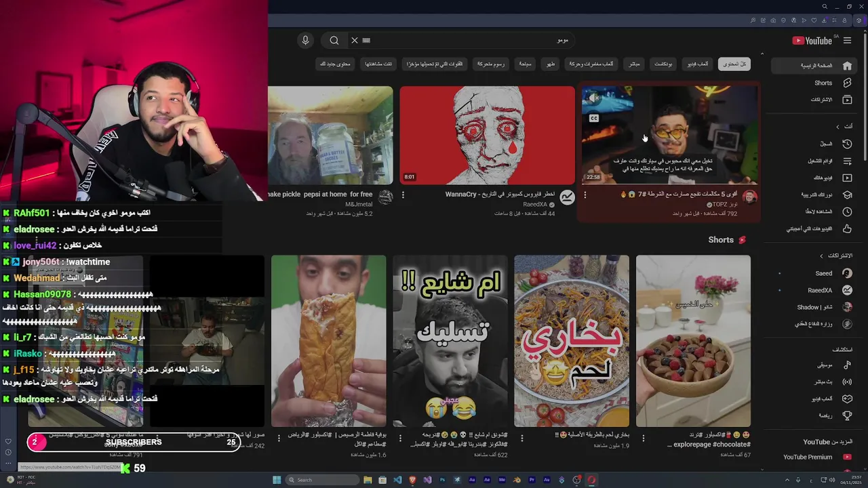
Task: Expand the Subscriptions section chevron
Action: (x=822, y=256)
